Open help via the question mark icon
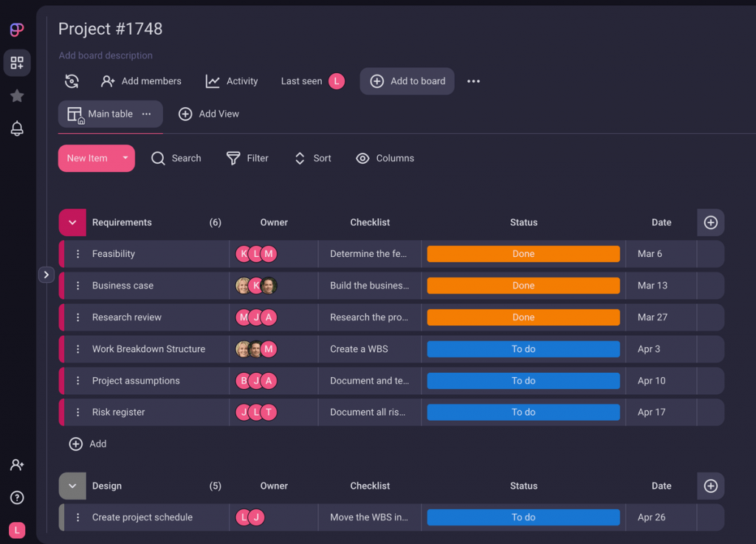The width and height of the screenshot is (756, 544). tap(16, 497)
